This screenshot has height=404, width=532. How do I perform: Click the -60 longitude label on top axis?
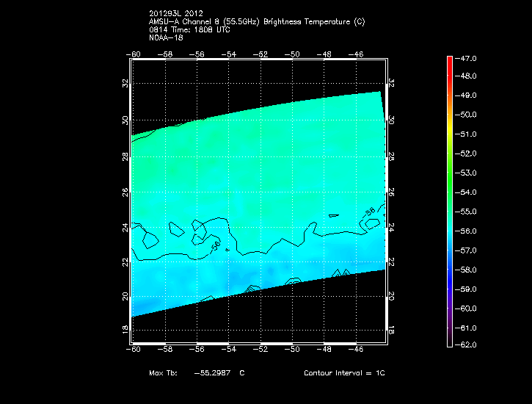coord(134,54)
